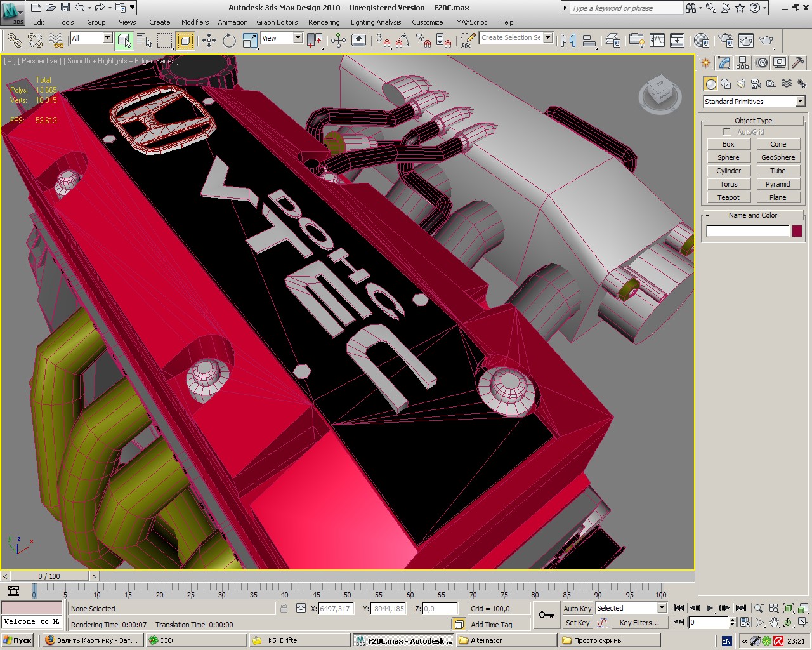Switch to the Hierarchy command panel
Screen dimensions: 812x650
(743, 63)
